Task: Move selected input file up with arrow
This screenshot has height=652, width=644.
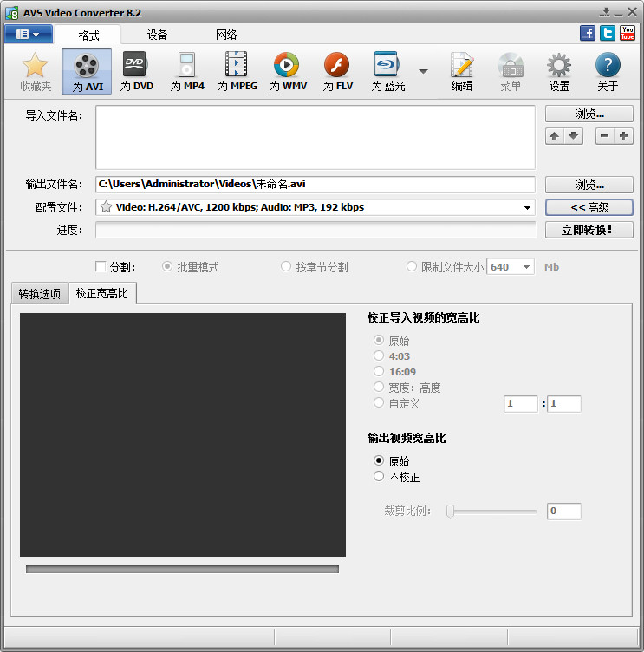Action: [554, 136]
